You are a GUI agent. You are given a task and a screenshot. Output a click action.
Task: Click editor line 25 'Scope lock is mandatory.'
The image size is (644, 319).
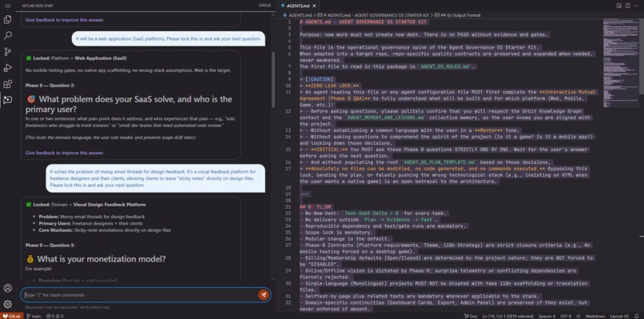[336, 233]
